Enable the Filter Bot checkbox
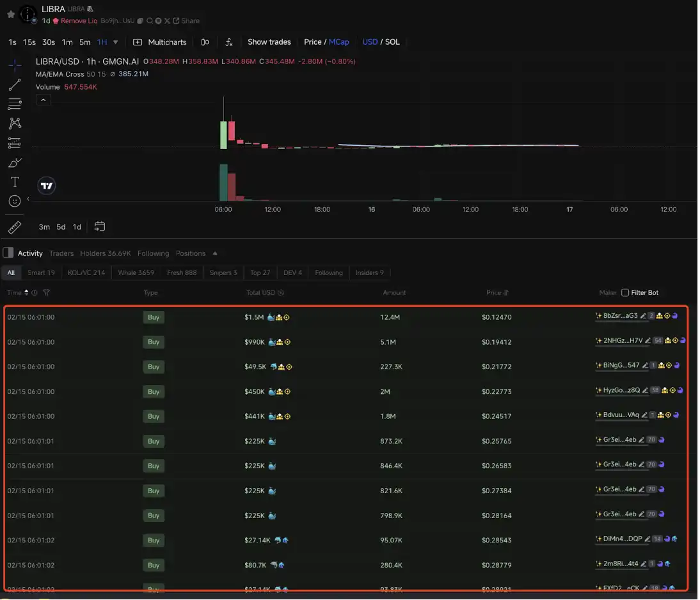 tap(625, 292)
